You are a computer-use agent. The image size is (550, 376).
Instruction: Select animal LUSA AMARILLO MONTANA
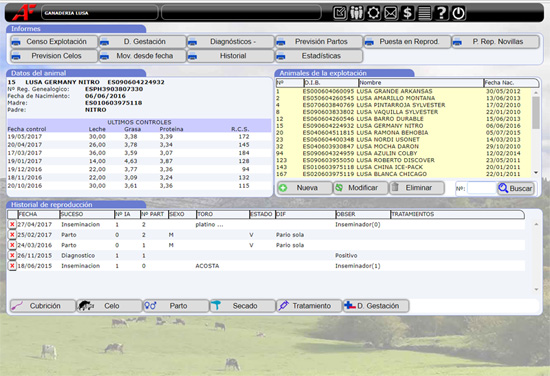[x=404, y=98]
